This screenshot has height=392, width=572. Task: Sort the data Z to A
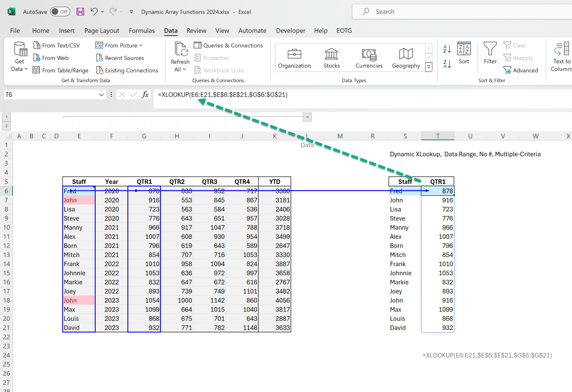(x=447, y=64)
